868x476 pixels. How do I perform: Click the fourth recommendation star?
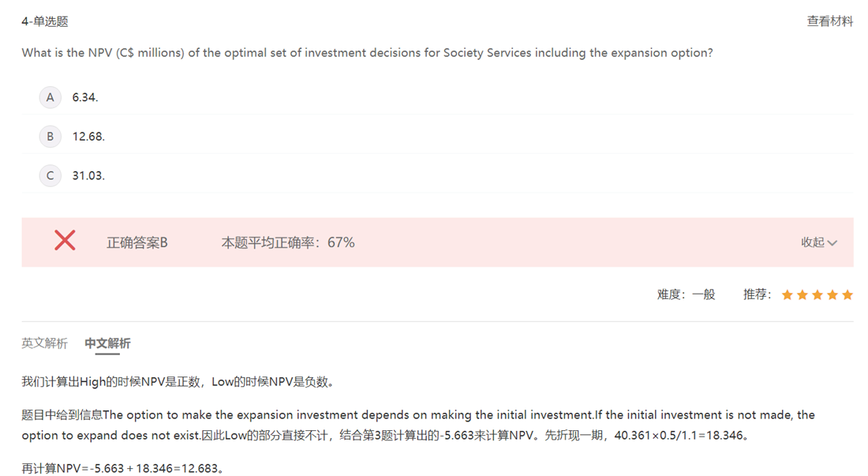click(832, 295)
